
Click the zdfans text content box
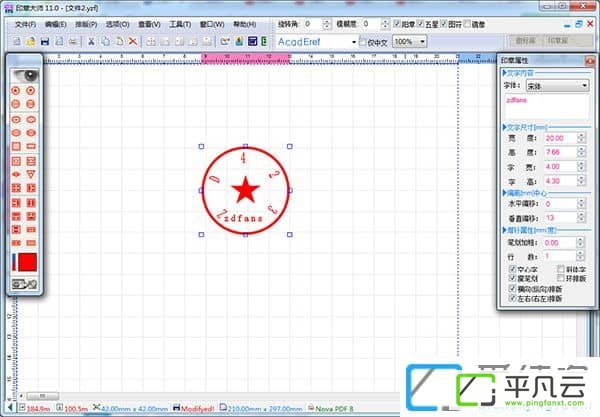coord(547,107)
